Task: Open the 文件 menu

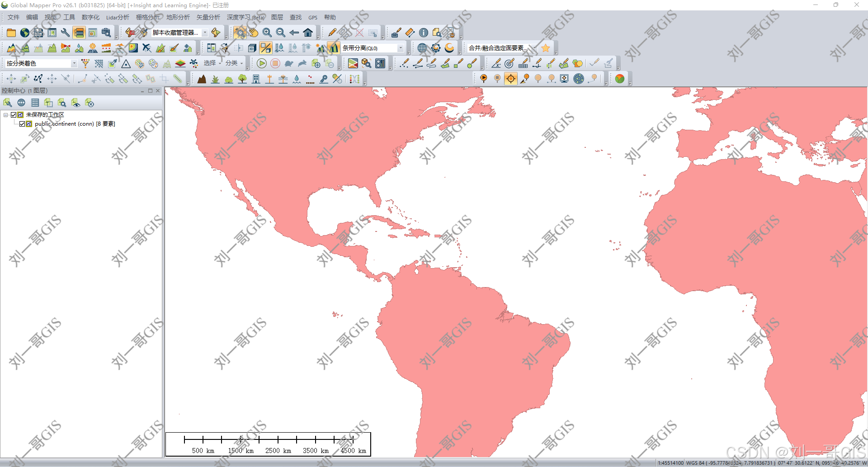Action: point(14,17)
